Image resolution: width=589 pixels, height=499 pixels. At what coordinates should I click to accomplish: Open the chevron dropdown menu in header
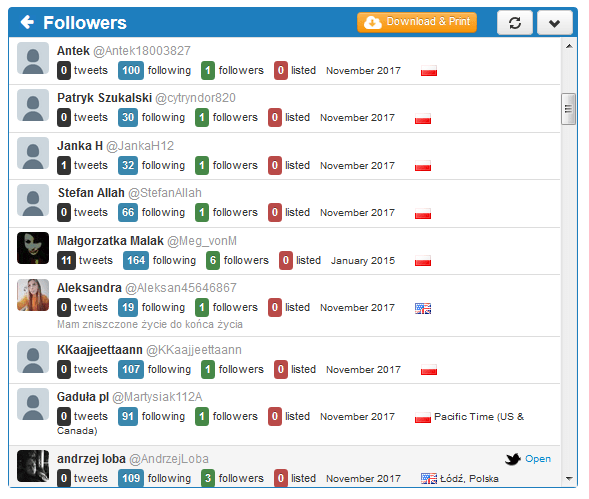tap(554, 23)
